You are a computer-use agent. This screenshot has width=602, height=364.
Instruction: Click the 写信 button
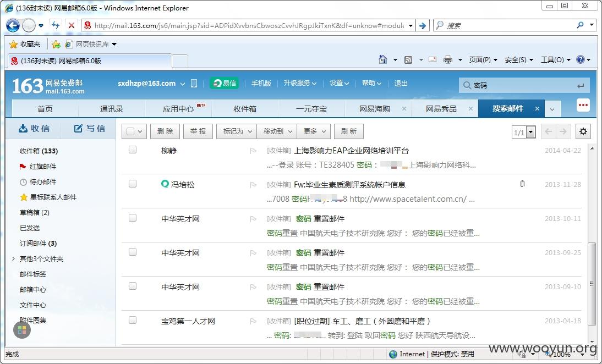pos(90,129)
